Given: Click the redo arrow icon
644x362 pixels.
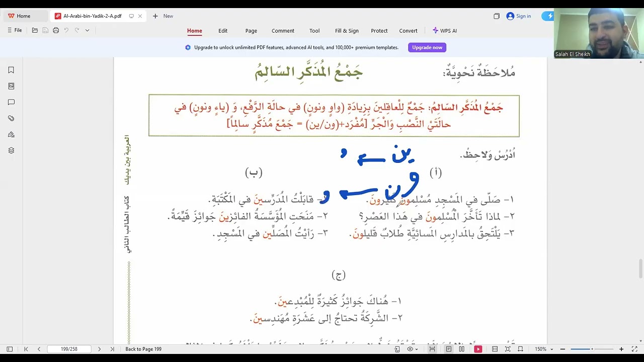Looking at the screenshot, I should click(x=77, y=31).
